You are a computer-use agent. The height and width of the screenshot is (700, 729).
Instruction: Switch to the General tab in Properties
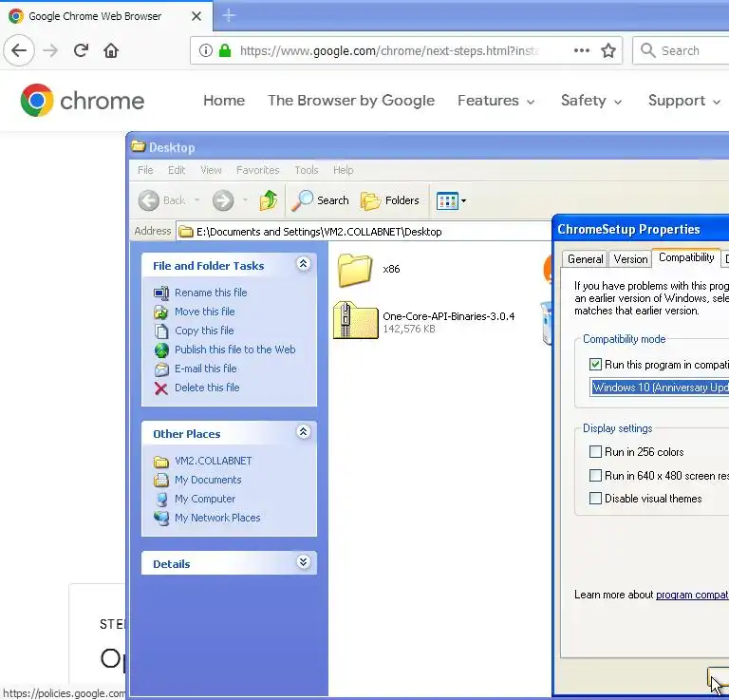(x=586, y=259)
